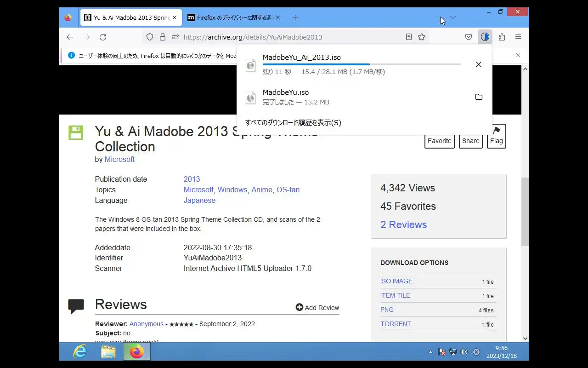Switch to Firefox privacy notice tab
588x368 pixels.
235,18
